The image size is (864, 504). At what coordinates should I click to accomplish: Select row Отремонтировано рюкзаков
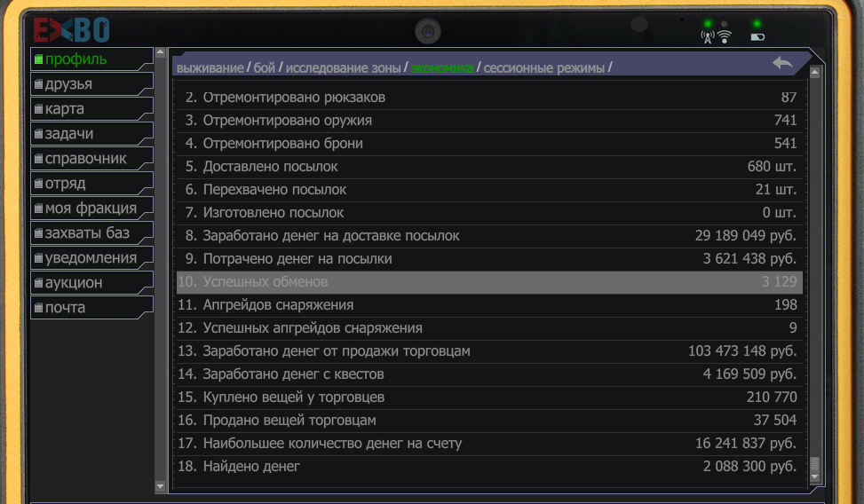pyautogui.click(x=489, y=98)
